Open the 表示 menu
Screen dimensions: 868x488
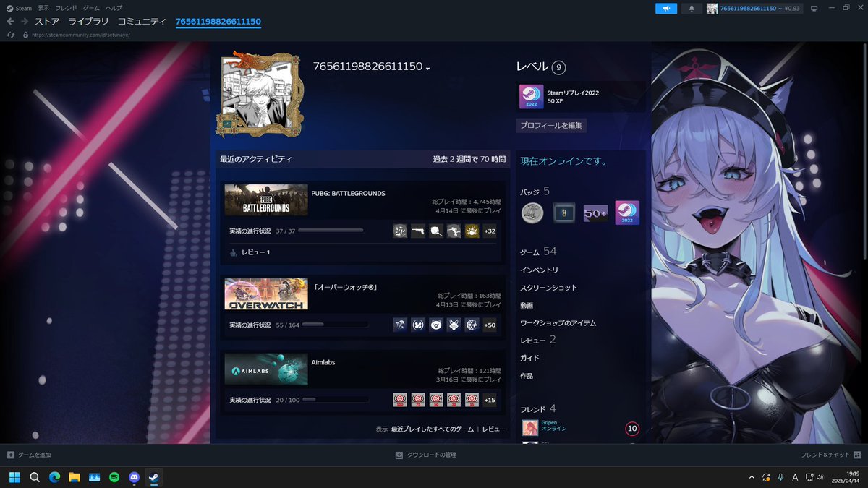tap(43, 8)
